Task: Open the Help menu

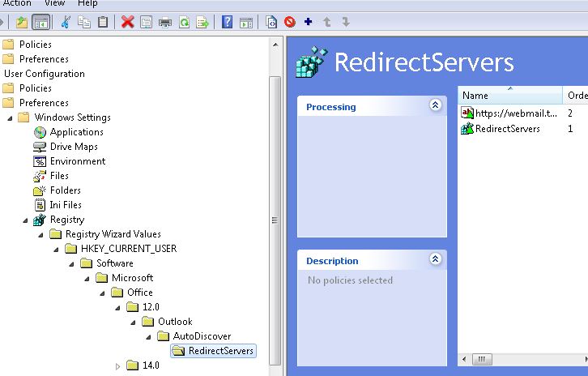Action: (87, 3)
